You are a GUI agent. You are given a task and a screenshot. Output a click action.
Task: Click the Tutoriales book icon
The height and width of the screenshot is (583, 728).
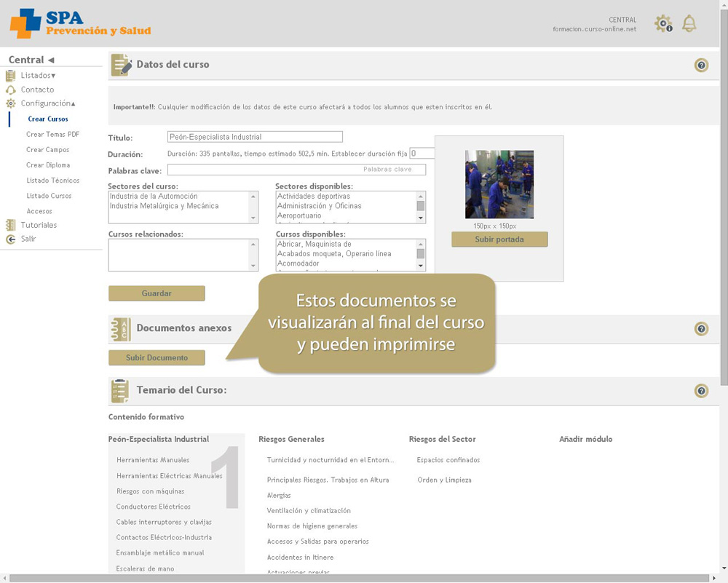click(10, 225)
